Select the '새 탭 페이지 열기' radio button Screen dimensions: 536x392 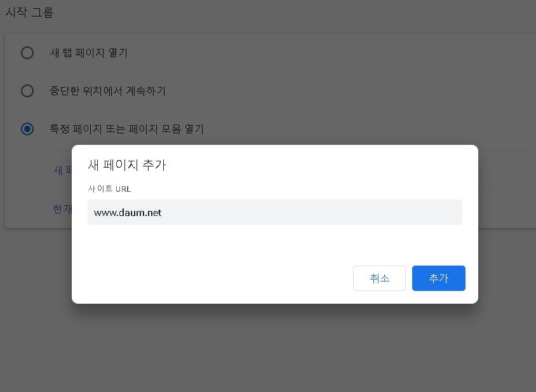27,53
